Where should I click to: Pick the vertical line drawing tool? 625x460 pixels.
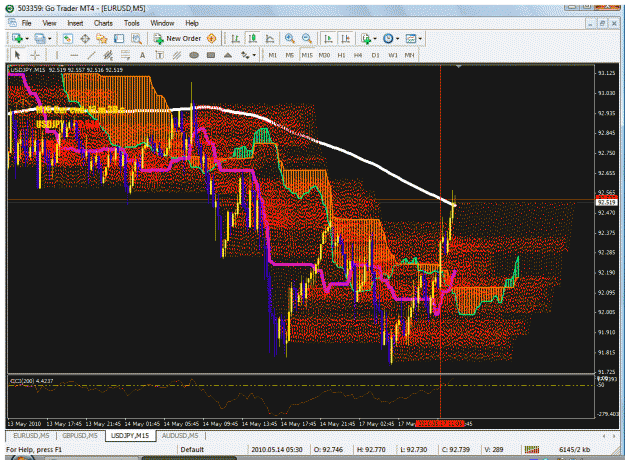pos(57,55)
